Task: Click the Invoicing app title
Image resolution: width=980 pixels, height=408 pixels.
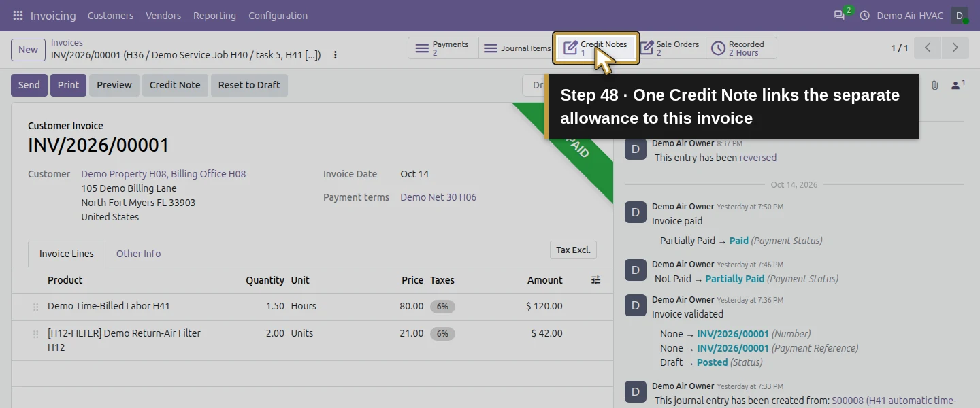Action: point(53,15)
